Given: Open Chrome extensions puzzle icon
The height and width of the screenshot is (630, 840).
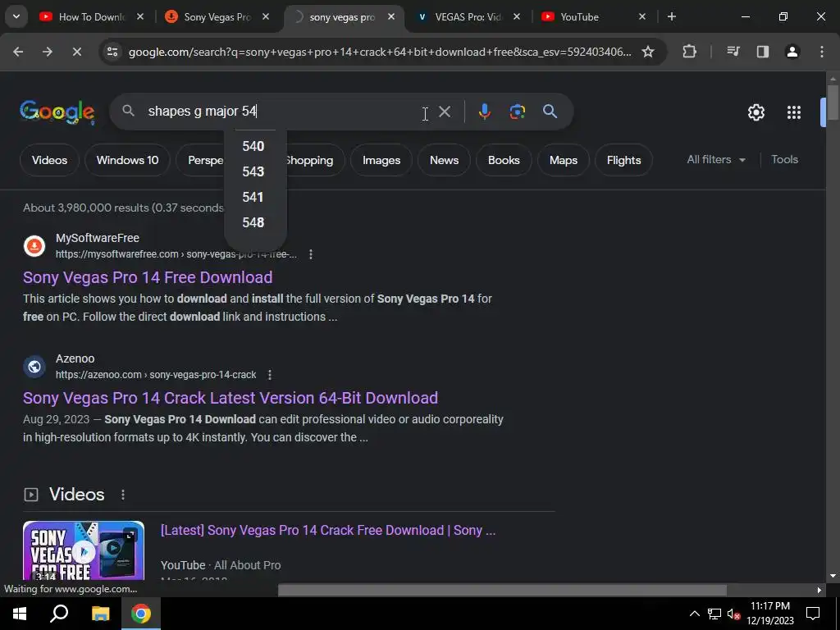Looking at the screenshot, I should coord(689,52).
